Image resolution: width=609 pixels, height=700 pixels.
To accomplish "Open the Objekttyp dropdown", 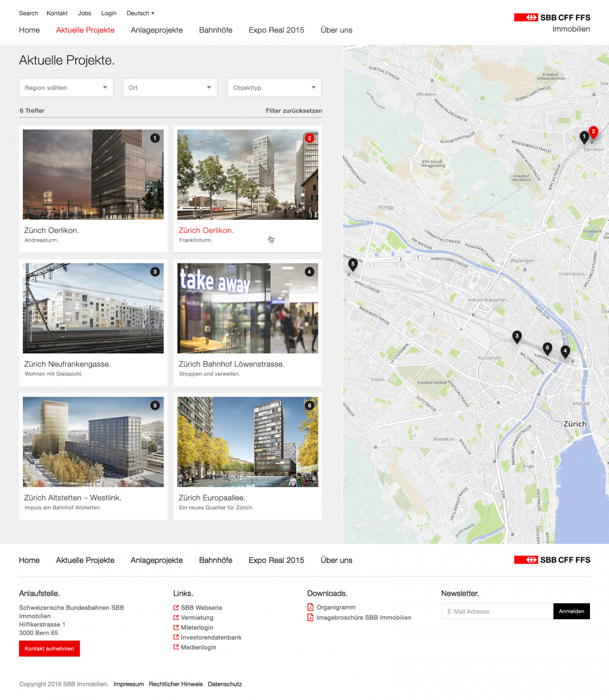I will coord(274,88).
